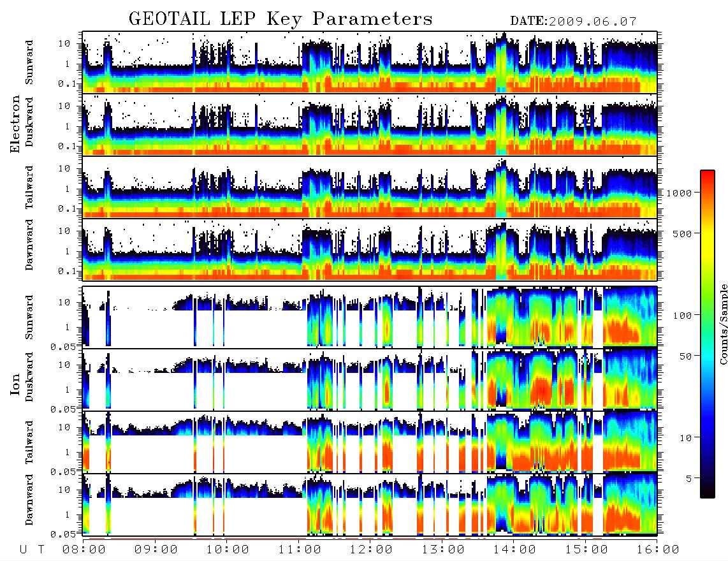Click the colorbar "5" tick label
The width and height of the screenshot is (728, 561).
click(689, 479)
